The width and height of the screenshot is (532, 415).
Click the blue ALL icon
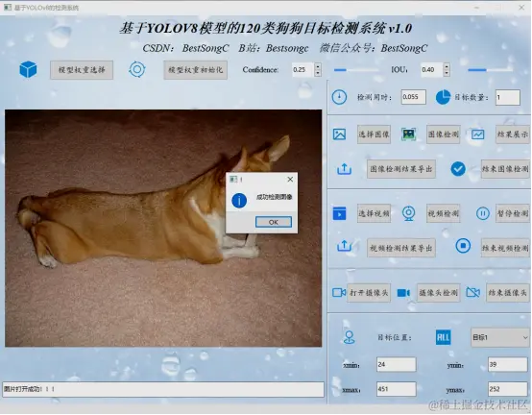click(443, 337)
